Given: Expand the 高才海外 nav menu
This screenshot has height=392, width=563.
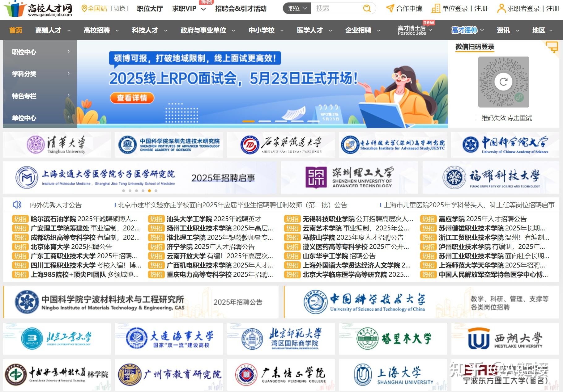Looking at the screenshot, I should tap(482, 30).
